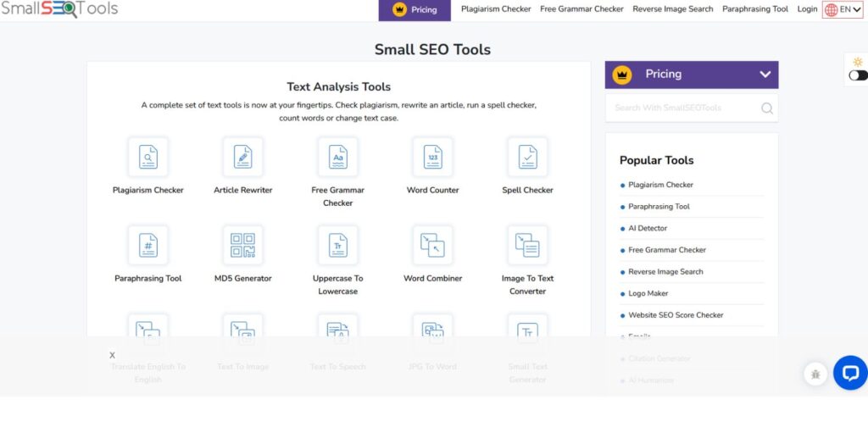
Task: Click the search magnifier icon
Action: (x=766, y=108)
